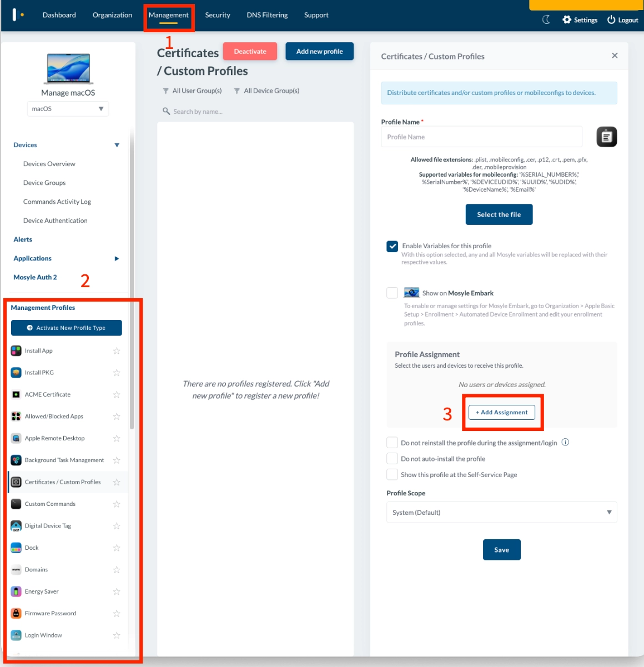Screen dimensions: 644x667
Task: Toggle dark mode moon icon
Action: pyautogui.click(x=546, y=19)
